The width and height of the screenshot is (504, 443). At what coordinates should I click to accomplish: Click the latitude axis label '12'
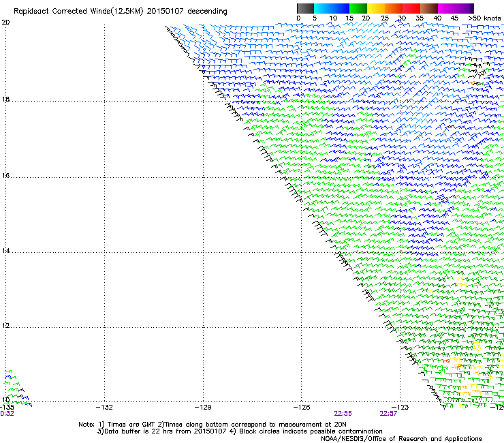coord(5,325)
